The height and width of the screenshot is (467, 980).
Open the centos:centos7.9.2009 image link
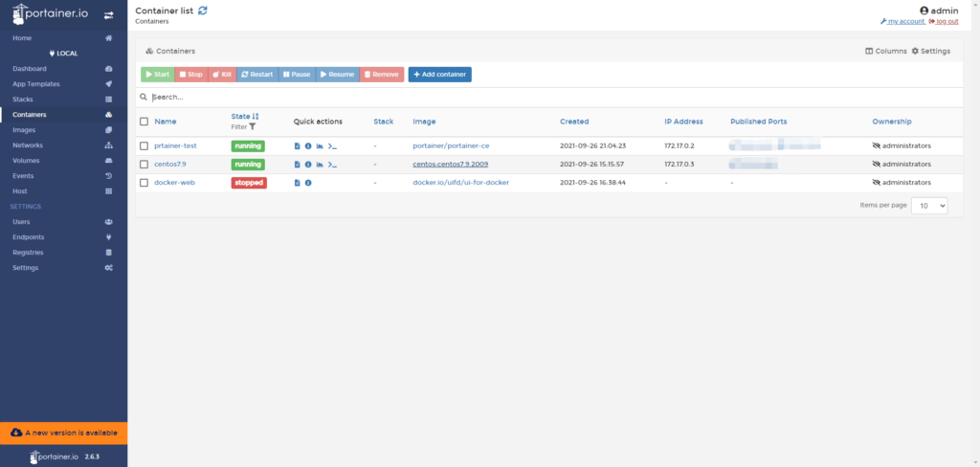coord(451,165)
